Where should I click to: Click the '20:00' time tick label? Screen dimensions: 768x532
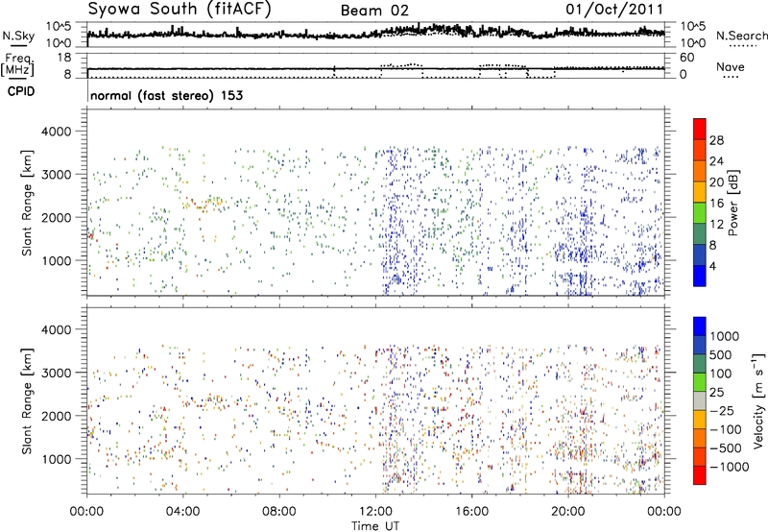[567, 512]
